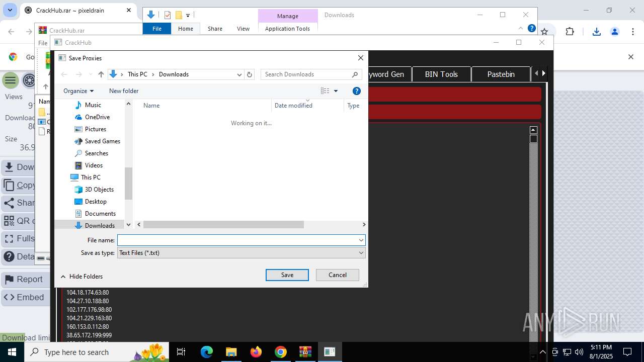Switch to Chrome in the taskbar
The width and height of the screenshot is (644, 362).
tap(281, 352)
